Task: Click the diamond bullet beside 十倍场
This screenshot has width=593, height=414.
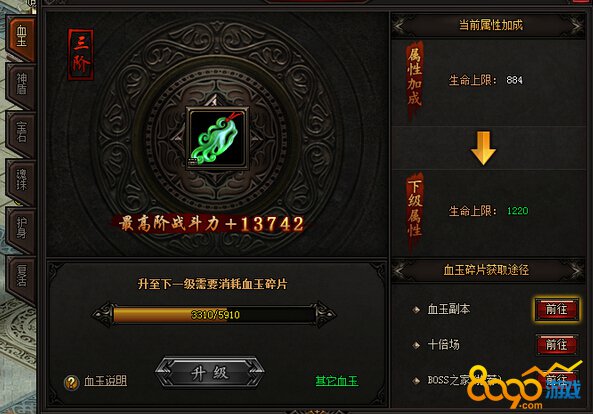Action: 416,345
